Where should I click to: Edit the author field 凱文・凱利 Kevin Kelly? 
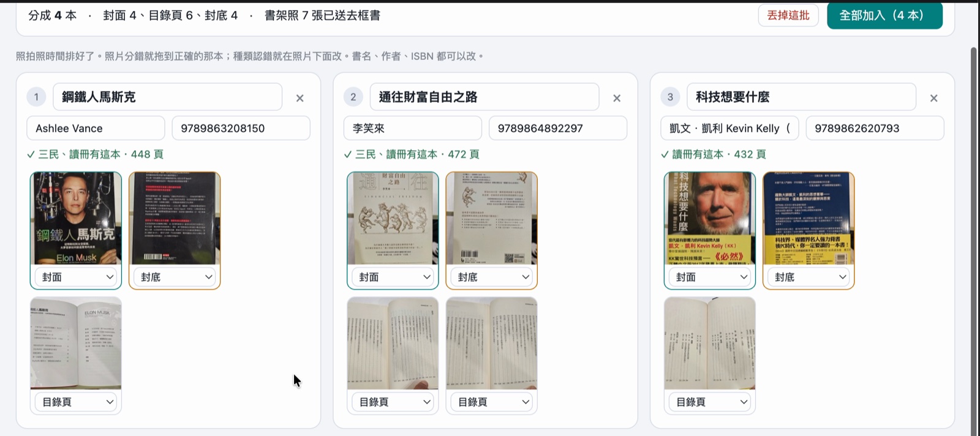tap(729, 128)
